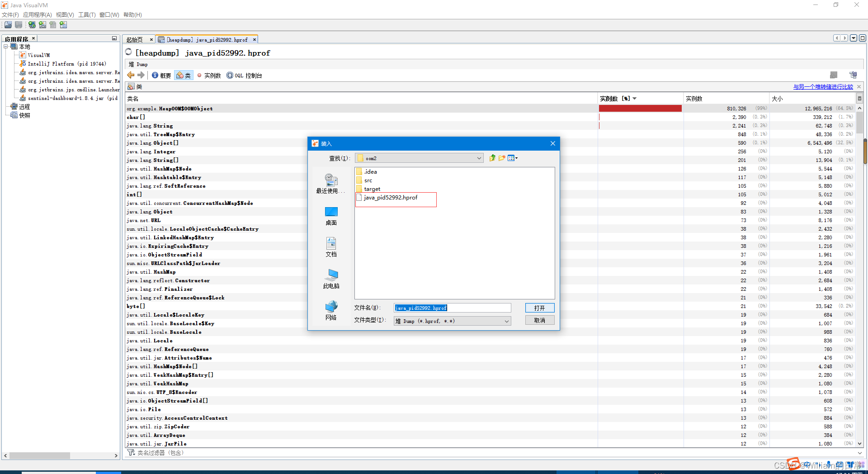This screenshot has height=474, width=868.
Task: Open the 视图(V) menu
Action: 65,15
